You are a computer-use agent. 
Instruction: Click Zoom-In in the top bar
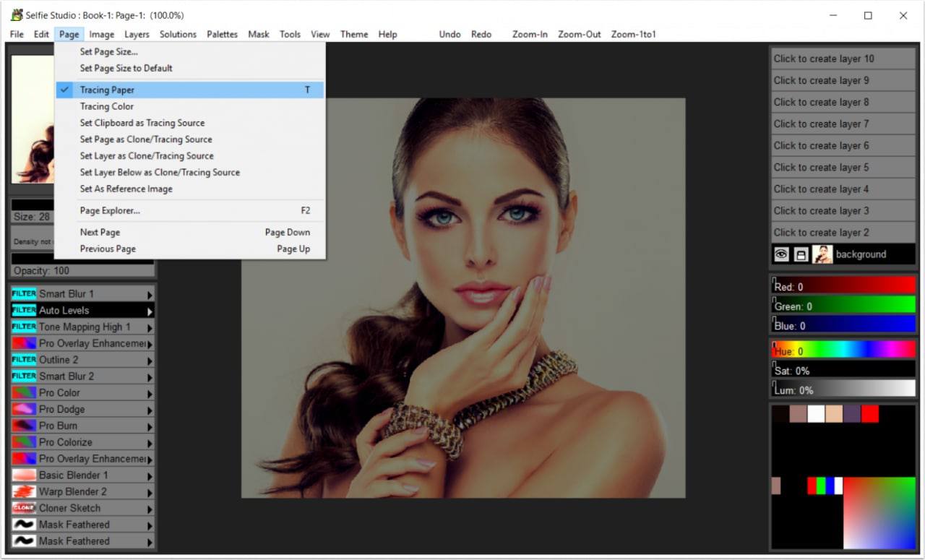pyautogui.click(x=530, y=34)
